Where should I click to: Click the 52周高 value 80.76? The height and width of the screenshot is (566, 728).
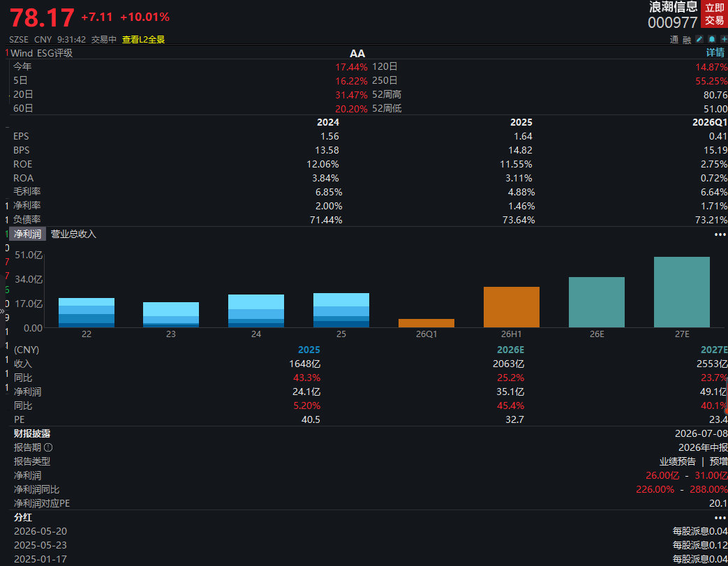[x=715, y=95]
